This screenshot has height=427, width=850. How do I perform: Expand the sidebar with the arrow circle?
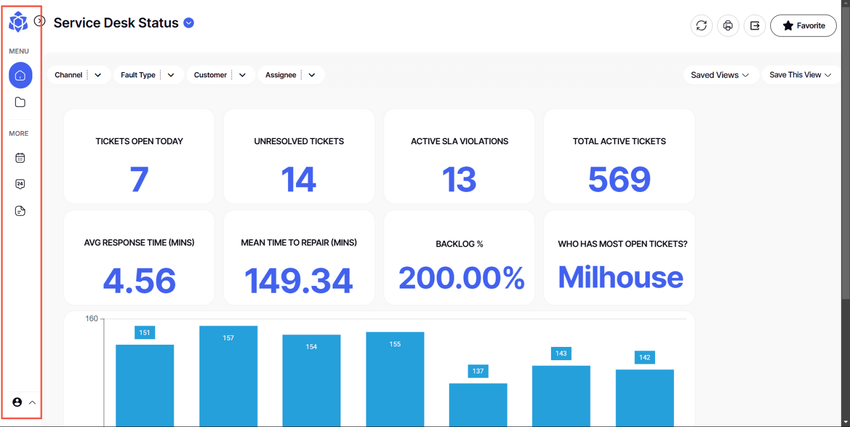click(39, 21)
